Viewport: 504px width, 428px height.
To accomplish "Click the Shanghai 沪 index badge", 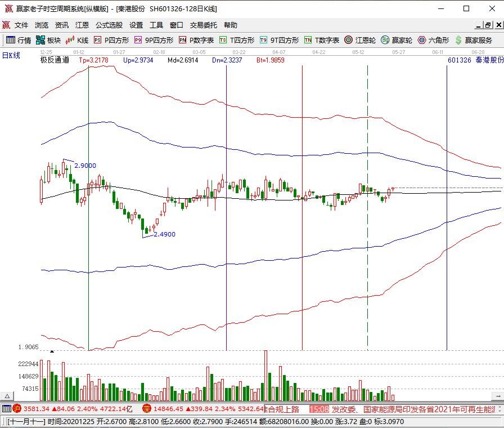I will 17,409.
